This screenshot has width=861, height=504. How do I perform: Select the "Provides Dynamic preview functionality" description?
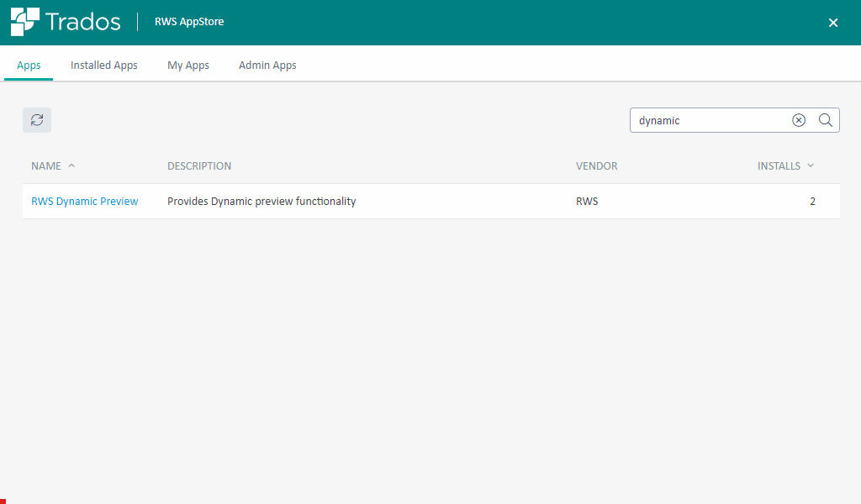261,202
